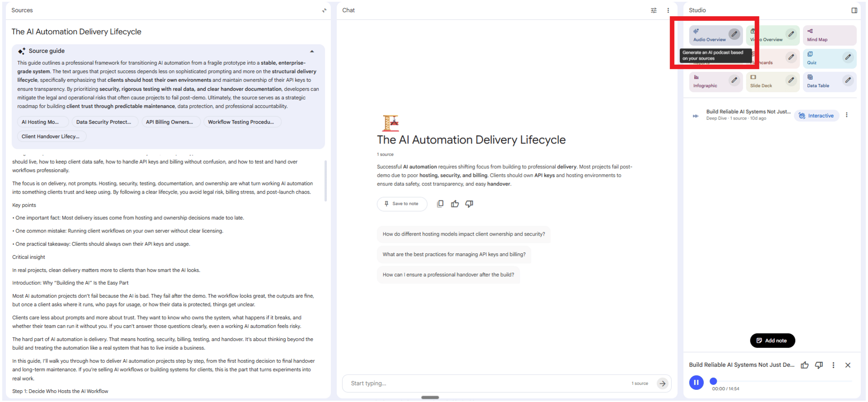Open chat configuration sliders icon

coord(654,10)
